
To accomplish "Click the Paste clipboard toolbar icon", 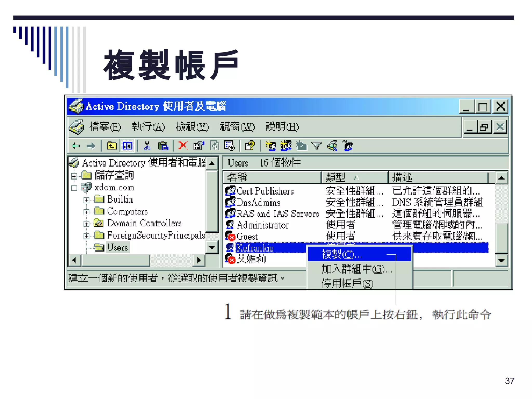I will click(x=163, y=146).
